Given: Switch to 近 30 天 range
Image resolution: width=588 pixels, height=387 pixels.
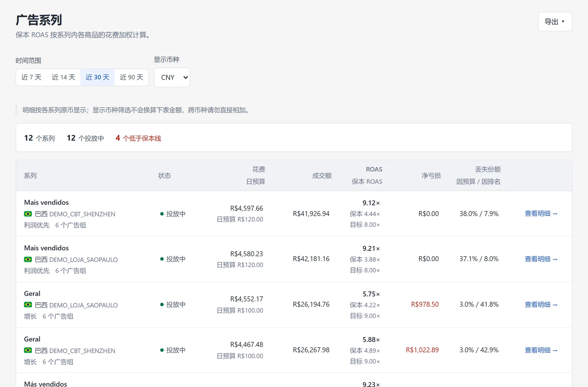Looking at the screenshot, I should coord(97,77).
